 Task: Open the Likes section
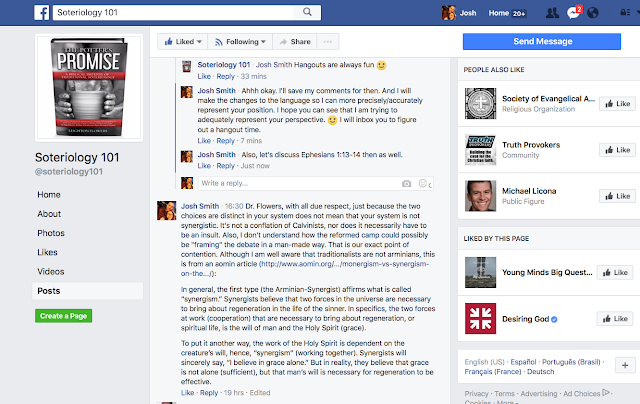click(47, 252)
